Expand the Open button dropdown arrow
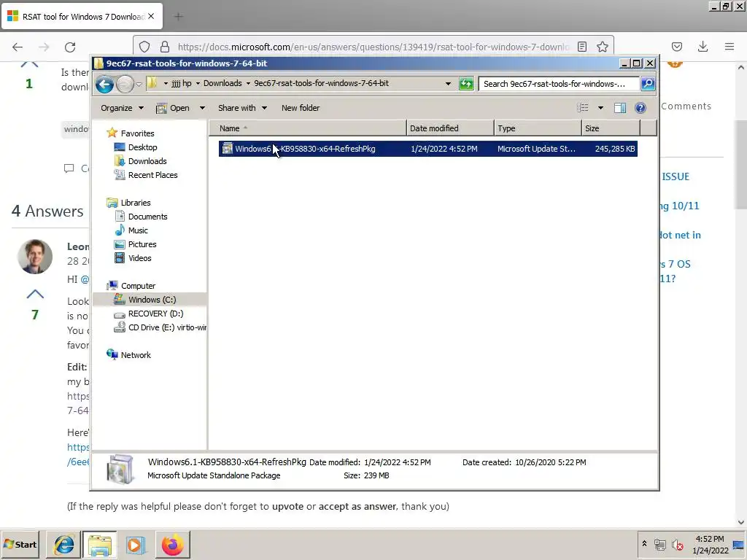This screenshot has height=560, width=747. point(202,108)
